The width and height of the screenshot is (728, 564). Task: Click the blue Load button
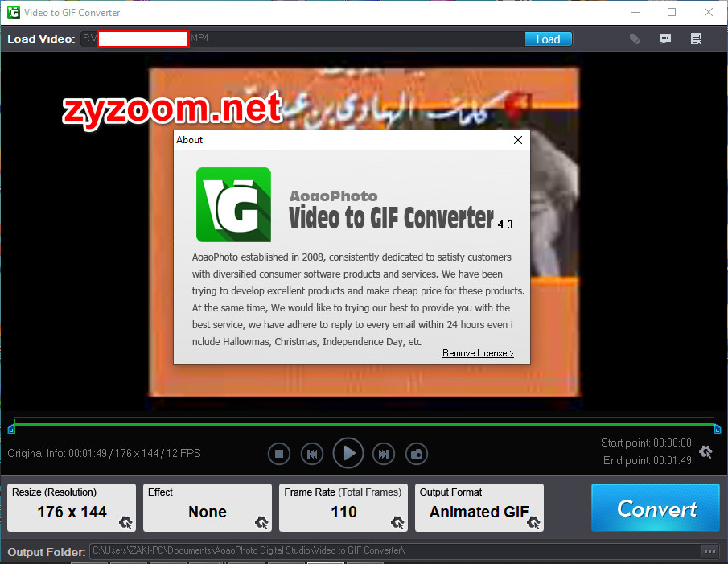[x=548, y=39]
